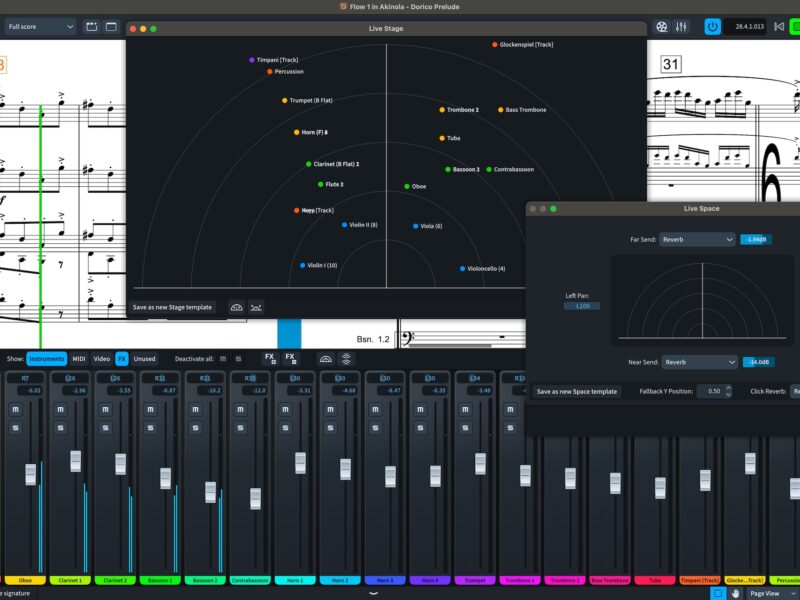
Task: Open the video window from top toolbar
Action: (x=661, y=27)
